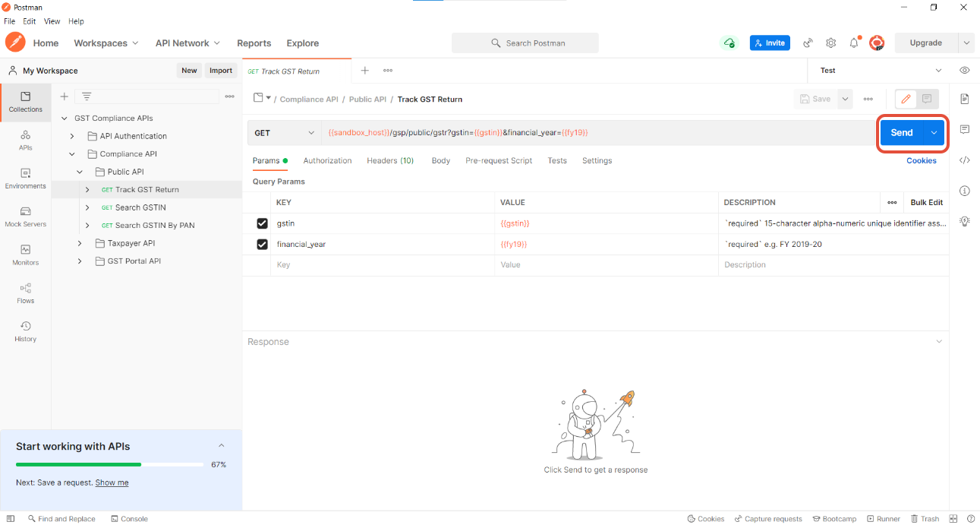
Task: Switch to the Tests tab
Action: point(557,160)
